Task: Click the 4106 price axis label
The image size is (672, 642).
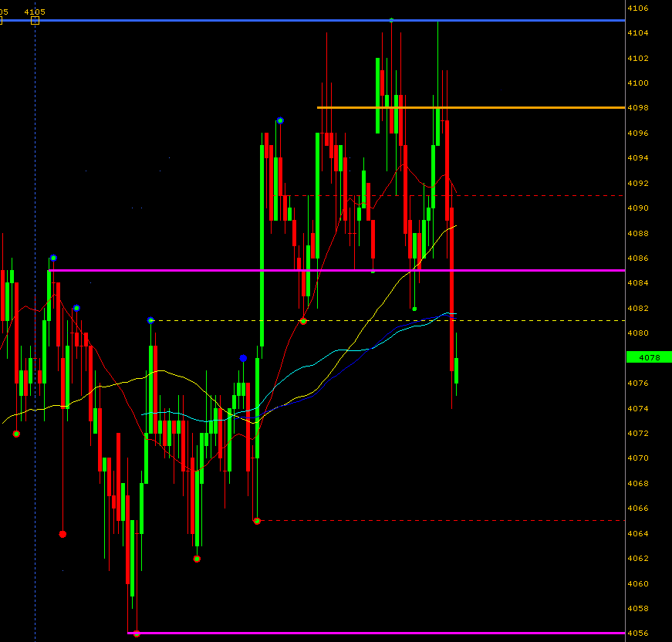Action: click(x=638, y=8)
